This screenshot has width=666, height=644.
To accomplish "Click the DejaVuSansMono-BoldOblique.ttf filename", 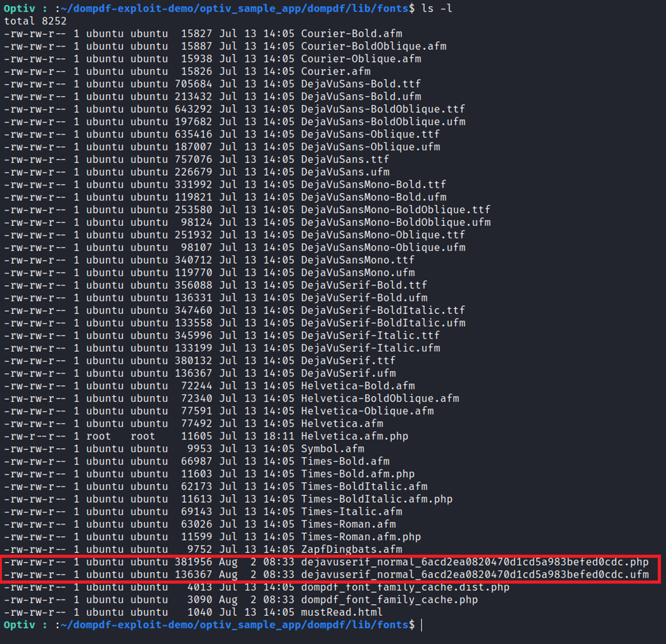I will tap(395, 210).
